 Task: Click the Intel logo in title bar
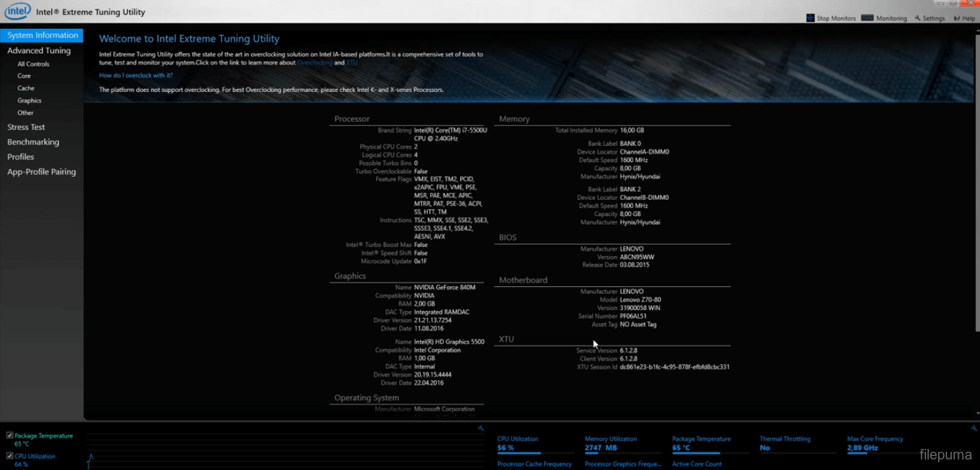coord(18,11)
